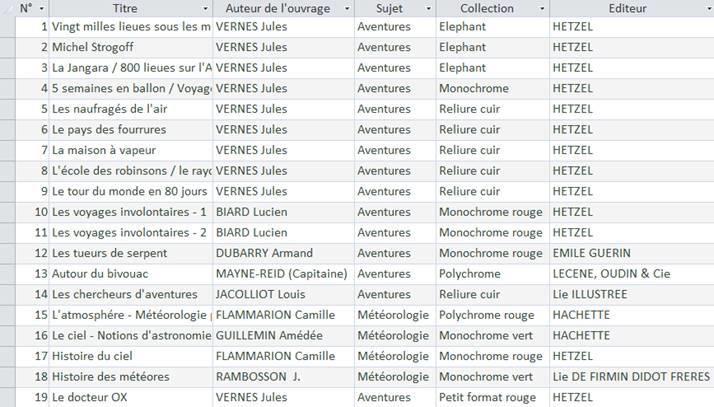Open the Titre column dropdown arrow

(205, 9)
